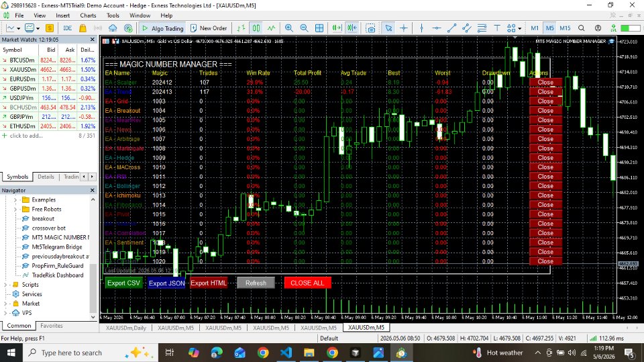Open the chart profiles monitor icon

coord(29,28)
